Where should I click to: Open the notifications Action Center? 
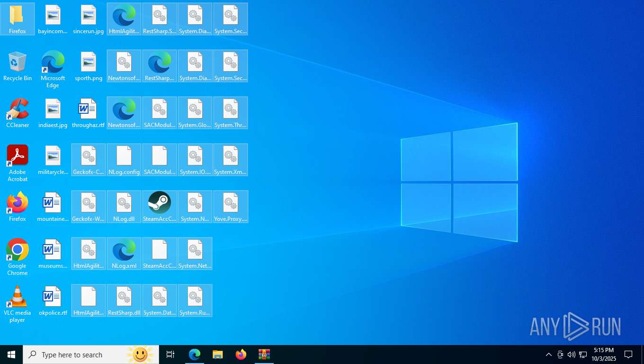pos(629,355)
